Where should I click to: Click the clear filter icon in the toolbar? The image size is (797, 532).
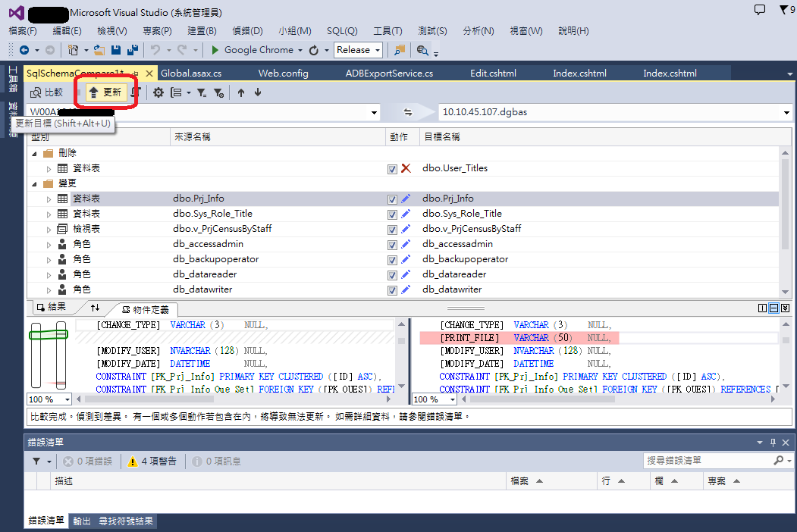[x=219, y=92]
